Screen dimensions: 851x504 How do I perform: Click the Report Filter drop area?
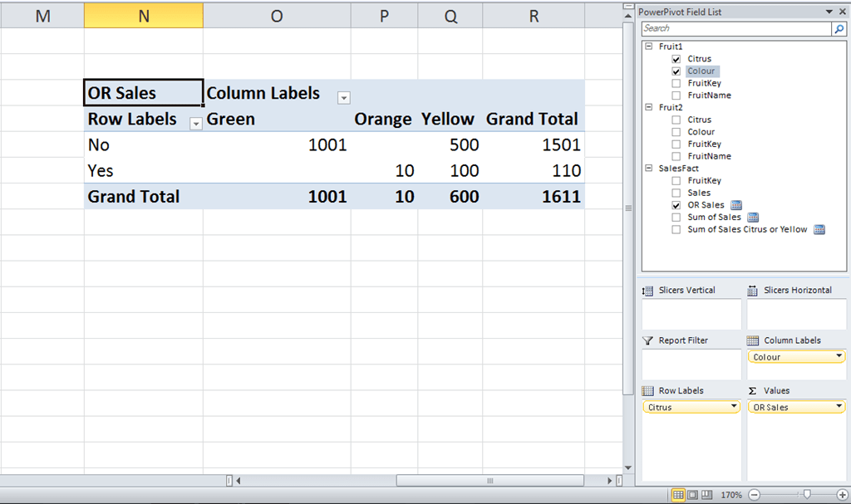click(x=691, y=364)
